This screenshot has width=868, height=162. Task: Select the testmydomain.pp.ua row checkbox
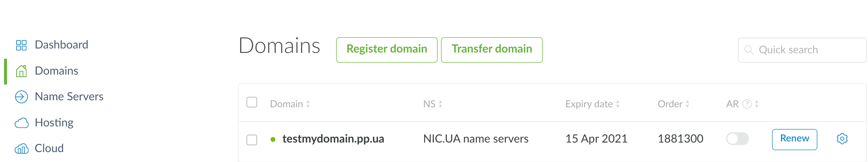pos(252,140)
